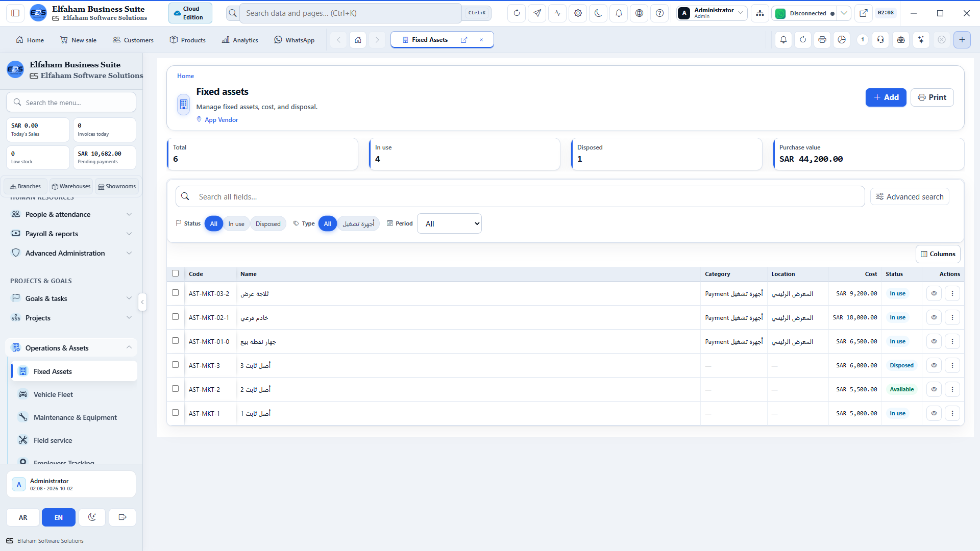Open the organization network icon
This screenshot has height=551, width=980.
[x=760, y=13]
